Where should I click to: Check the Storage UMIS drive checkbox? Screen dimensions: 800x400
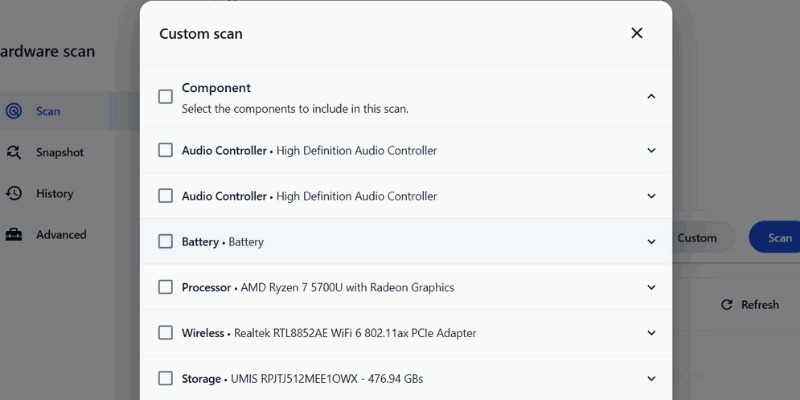pos(166,379)
